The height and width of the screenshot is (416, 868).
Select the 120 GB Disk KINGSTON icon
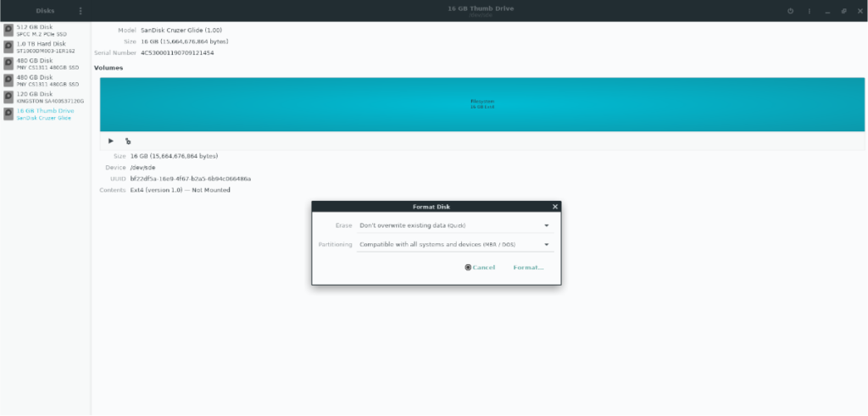click(x=8, y=97)
